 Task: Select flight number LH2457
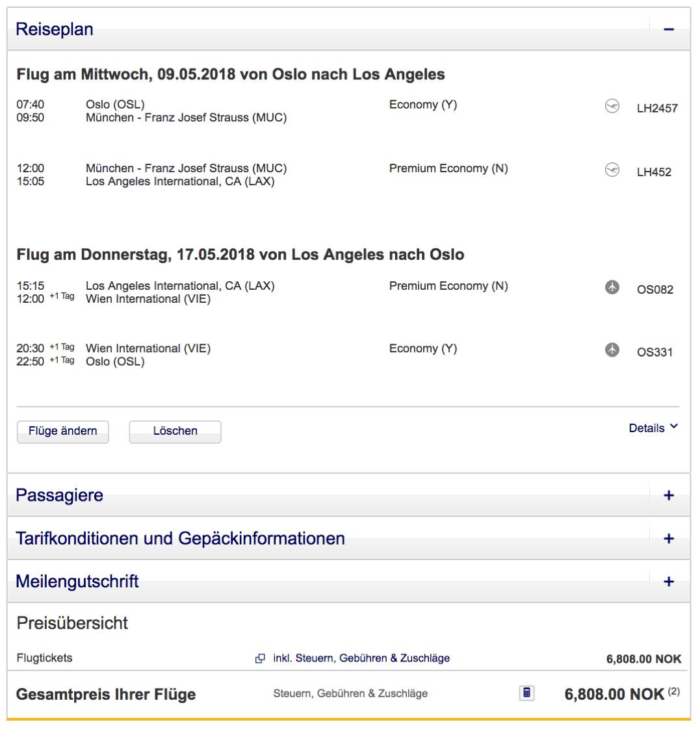click(657, 108)
